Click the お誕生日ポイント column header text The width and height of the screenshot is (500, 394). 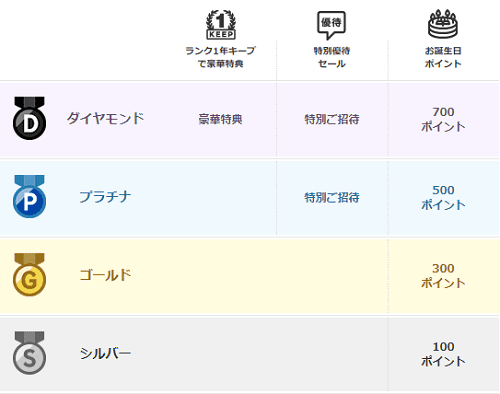[443, 57]
